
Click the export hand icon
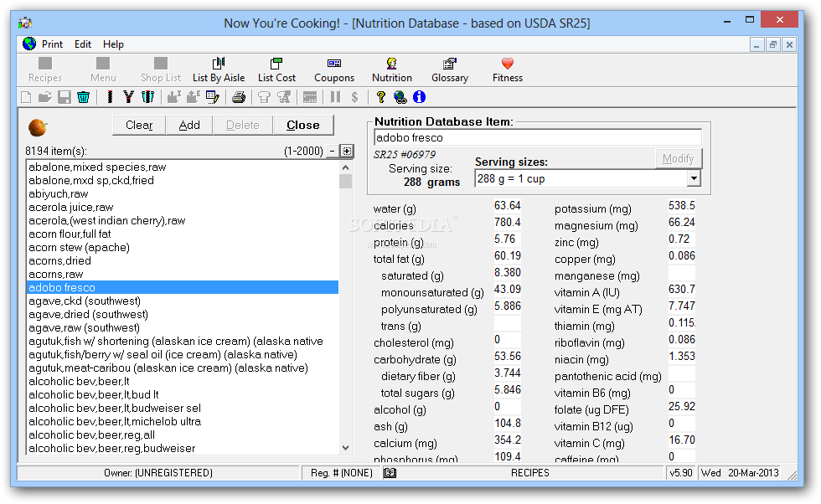tap(194, 97)
